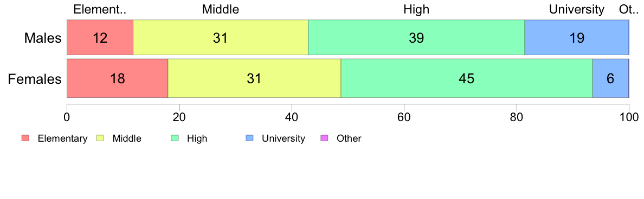The width and height of the screenshot is (644, 199).
Task: Click the magenta Other legend swatch
Action: pyautogui.click(x=324, y=138)
